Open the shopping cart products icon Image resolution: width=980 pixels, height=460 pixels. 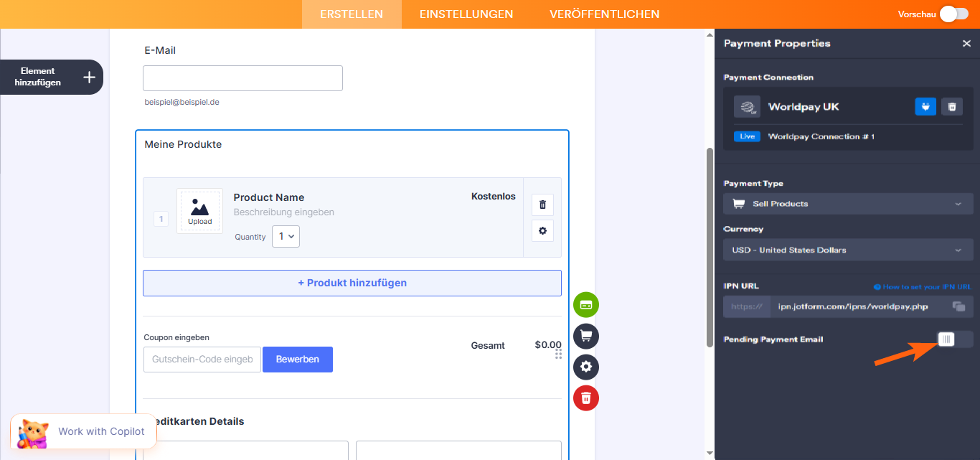(x=586, y=336)
